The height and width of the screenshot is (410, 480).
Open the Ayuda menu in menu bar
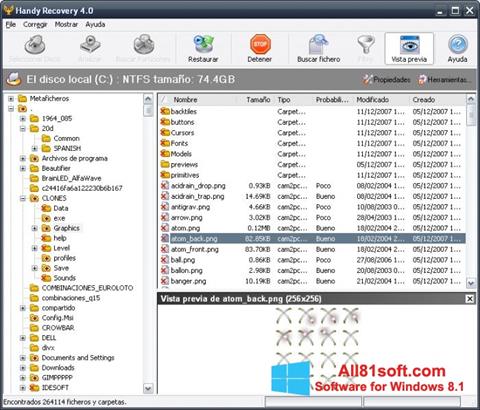click(x=95, y=24)
